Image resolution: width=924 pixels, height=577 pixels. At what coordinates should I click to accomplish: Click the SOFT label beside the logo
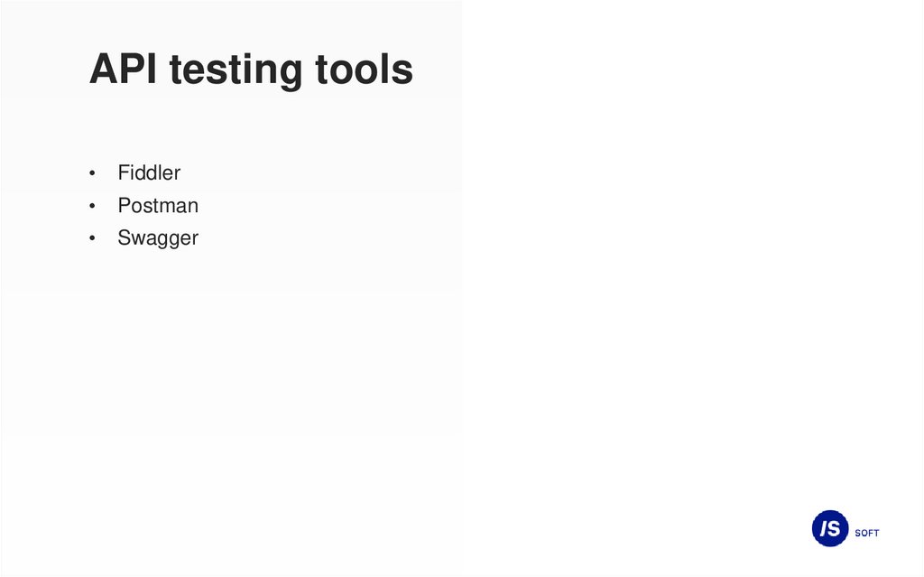(866, 533)
